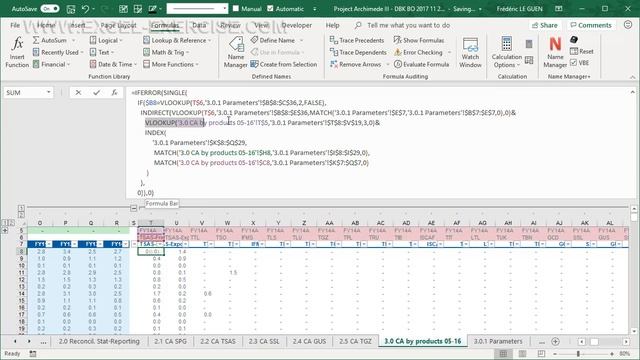Viewport: 640px width, 360px height.
Task: Confirm formula with the checkmark button
Action: coord(96,93)
